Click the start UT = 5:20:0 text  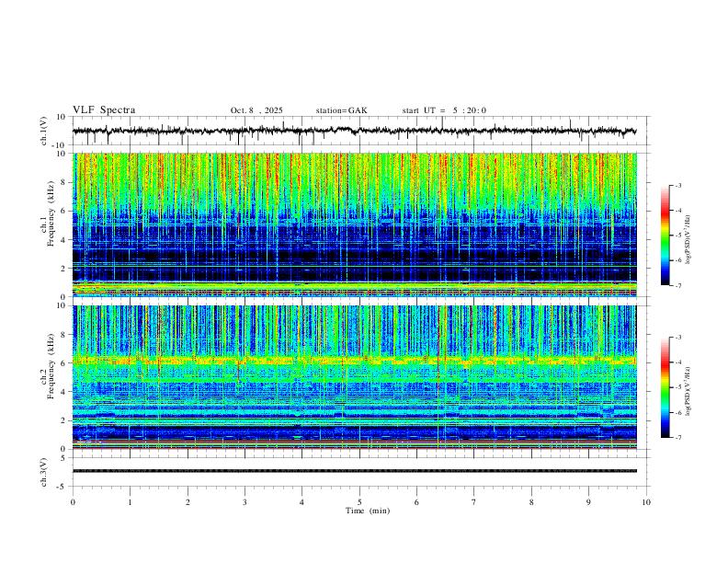(444, 110)
